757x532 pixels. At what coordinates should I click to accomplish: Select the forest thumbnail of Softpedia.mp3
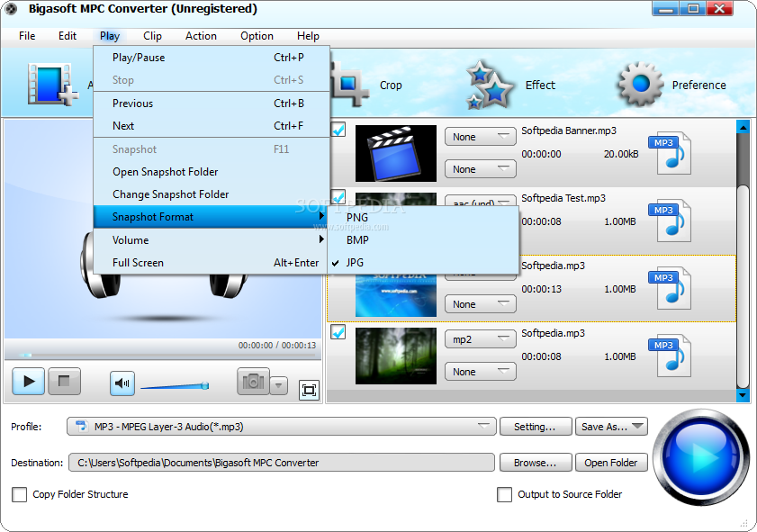click(396, 356)
